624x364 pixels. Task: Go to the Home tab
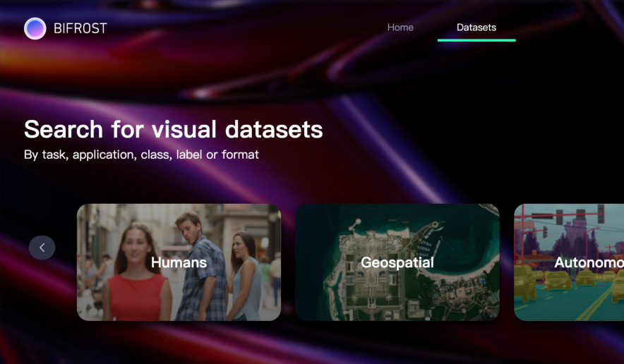coord(400,28)
